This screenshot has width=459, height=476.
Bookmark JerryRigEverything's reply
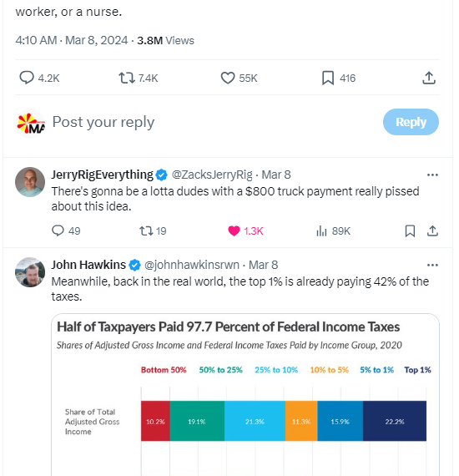[x=410, y=231]
